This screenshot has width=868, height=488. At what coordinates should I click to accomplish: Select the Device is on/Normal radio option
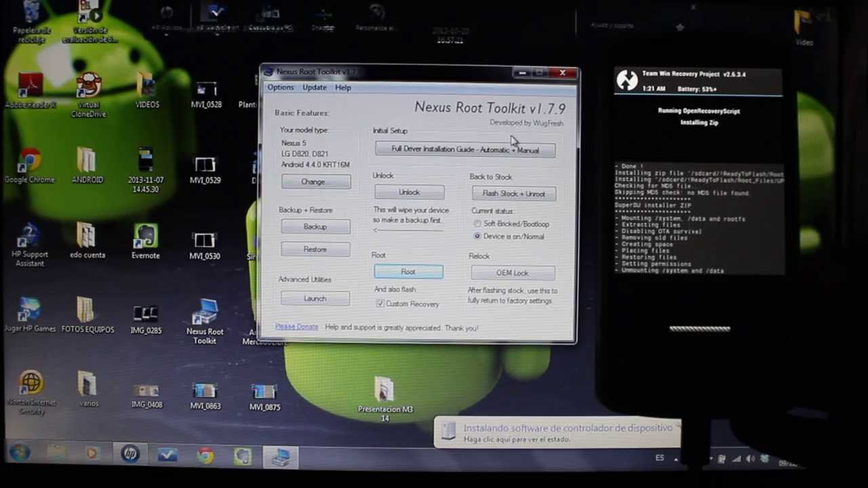509,236
